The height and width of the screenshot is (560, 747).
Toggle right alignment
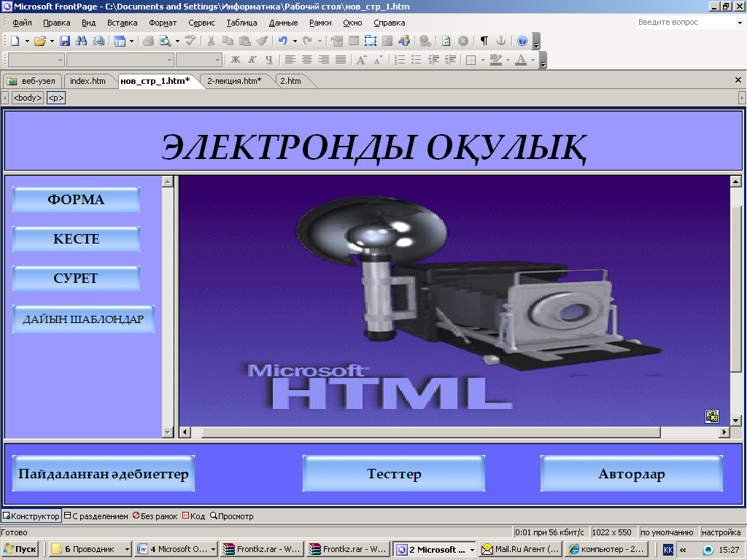click(324, 60)
